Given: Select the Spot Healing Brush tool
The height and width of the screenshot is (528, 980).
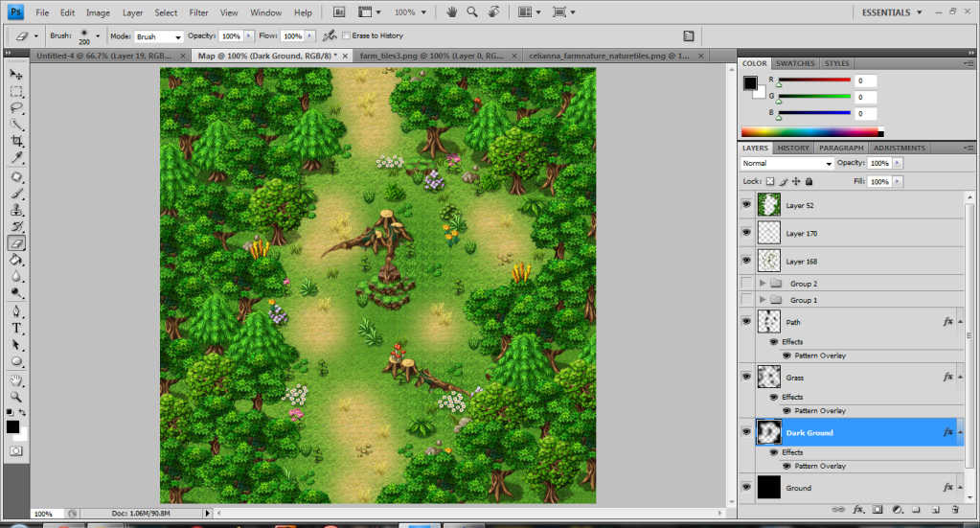Looking at the screenshot, I should (x=16, y=177).
